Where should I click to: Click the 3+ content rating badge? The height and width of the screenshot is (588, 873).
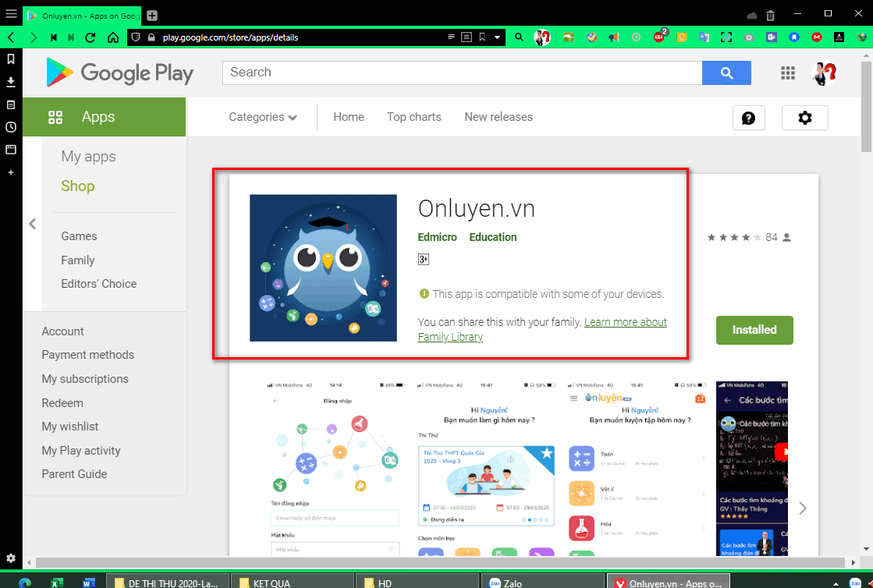point(423,259)
